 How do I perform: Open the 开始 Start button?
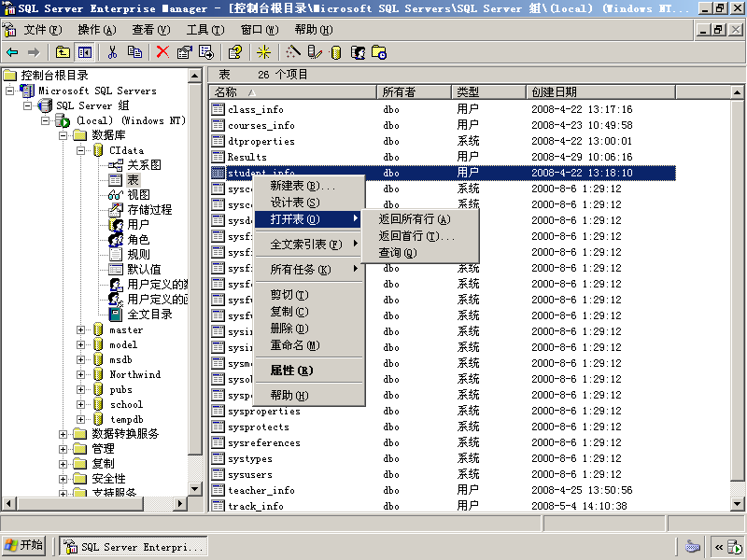24,546
